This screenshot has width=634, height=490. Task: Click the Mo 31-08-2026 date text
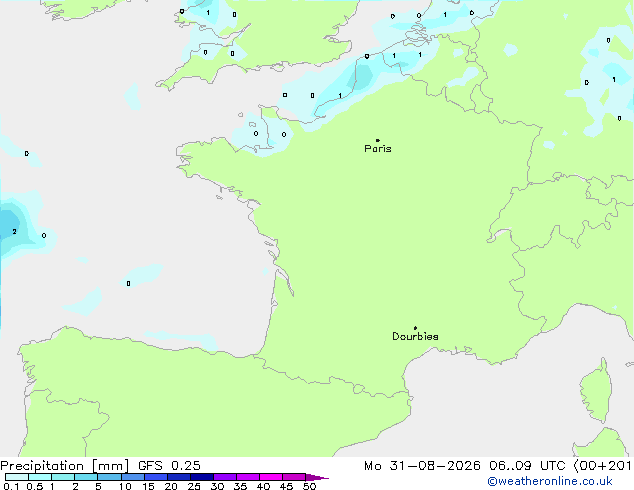coord(422,466)
